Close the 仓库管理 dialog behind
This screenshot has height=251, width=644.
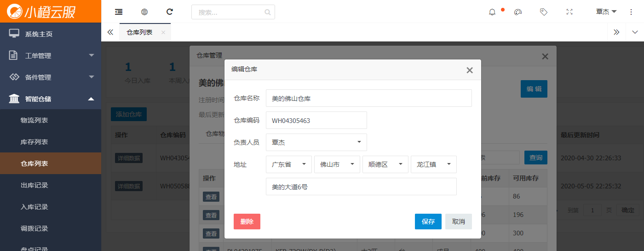tap(545, 57)
